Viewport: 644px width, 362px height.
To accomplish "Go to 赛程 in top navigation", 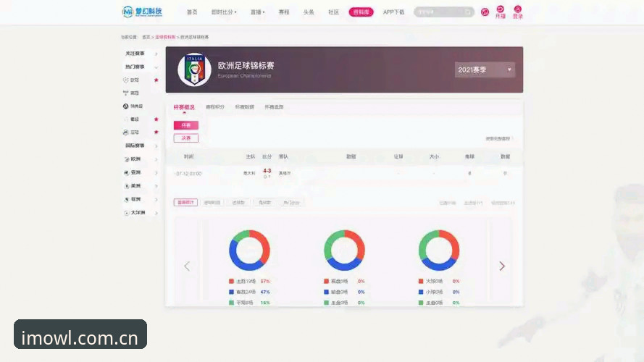I will tap(284, 12).
